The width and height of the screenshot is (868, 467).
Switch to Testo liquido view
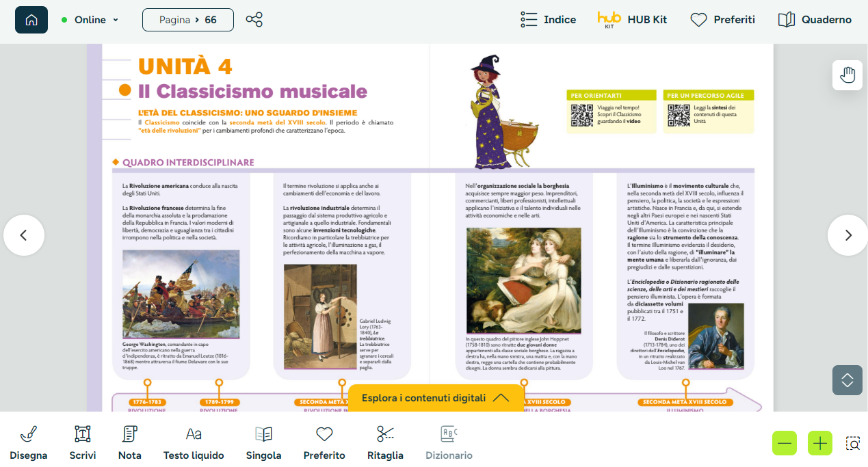(x=194, y=442)
